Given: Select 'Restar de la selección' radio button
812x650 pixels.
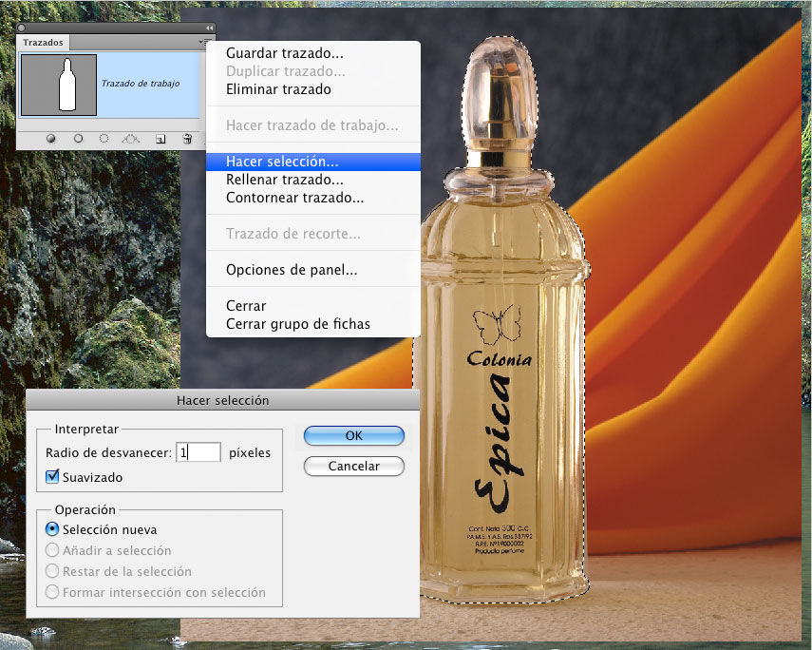Looking at the screenshot, I should [52, 571].
